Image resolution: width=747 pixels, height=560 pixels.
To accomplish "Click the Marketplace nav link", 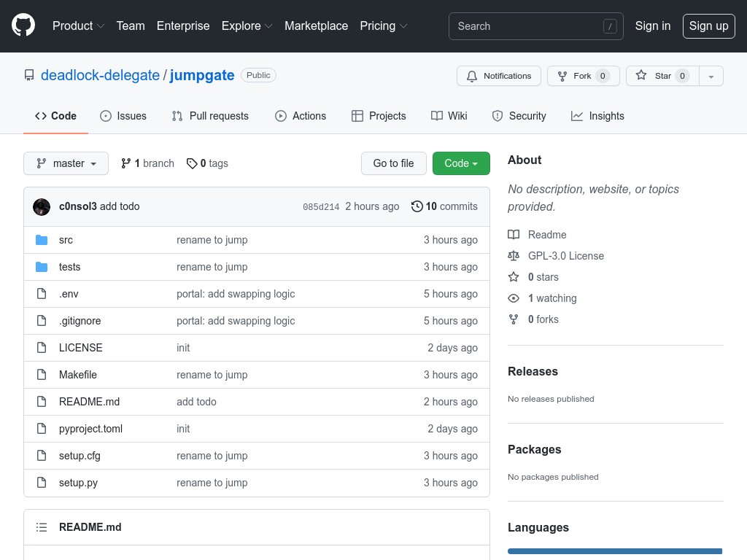I will tap(317, 26).
